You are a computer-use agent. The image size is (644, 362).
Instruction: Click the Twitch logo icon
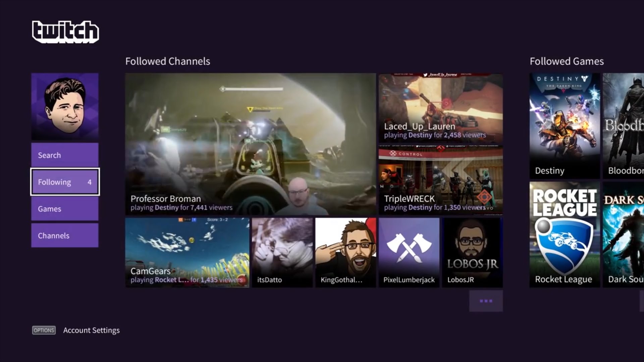pos(65,31)
